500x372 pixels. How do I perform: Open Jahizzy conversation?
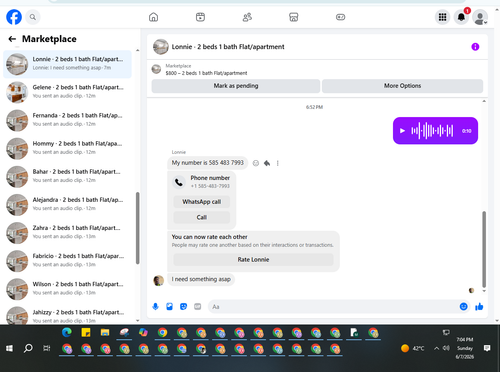click(x=67, y=315)
